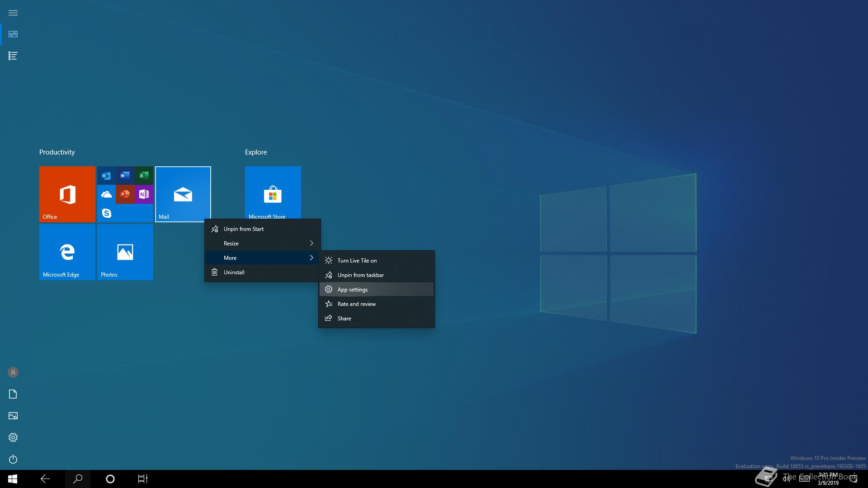Launch Word from the Office folder tile
The width and height of the screenshot is (868, 488).
click(125, 176)
